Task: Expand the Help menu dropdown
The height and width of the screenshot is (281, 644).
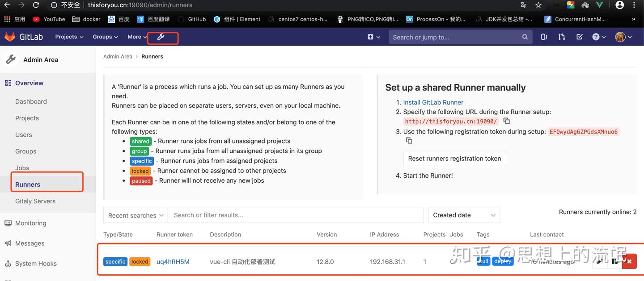Action: pos(598,37)
